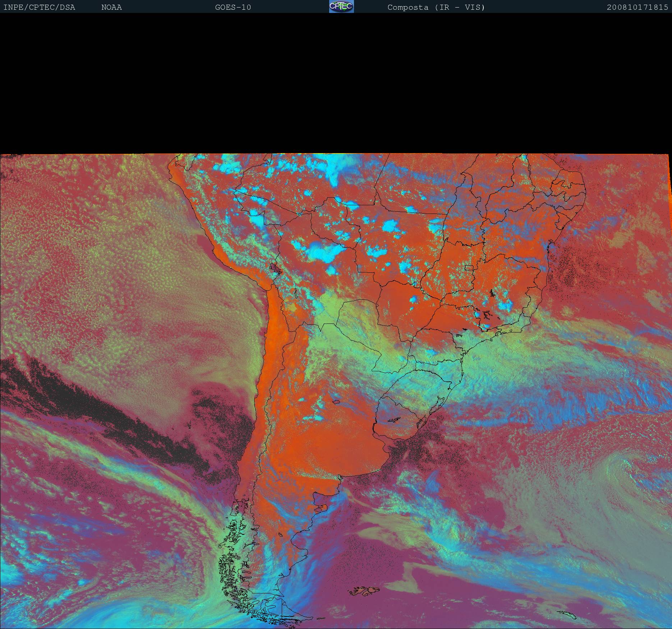Click the NOAA label in the header
The width and height of the screenshot is (672, 629).
coord(111,7)
